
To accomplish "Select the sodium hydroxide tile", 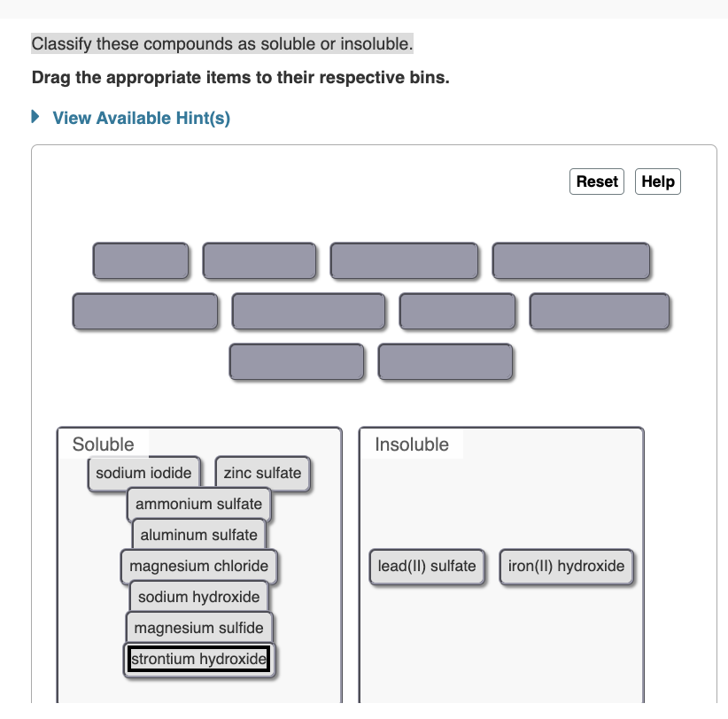I will click(198, 596).
